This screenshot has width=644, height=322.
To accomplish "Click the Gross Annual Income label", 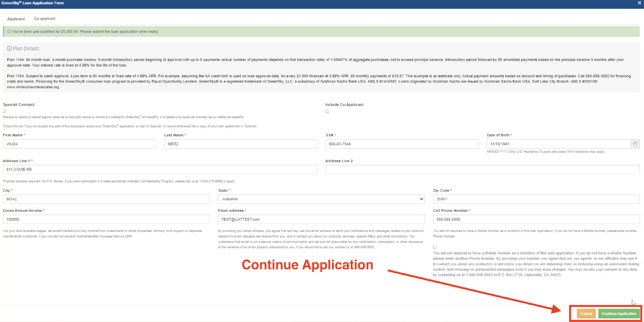I will click(x=23, y=210).
